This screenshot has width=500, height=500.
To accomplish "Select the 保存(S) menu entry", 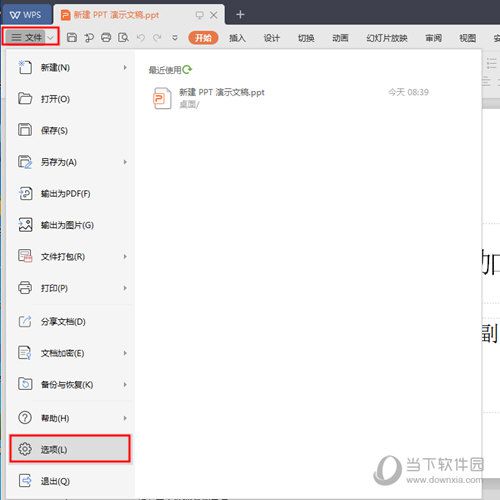I will point(70,130).
